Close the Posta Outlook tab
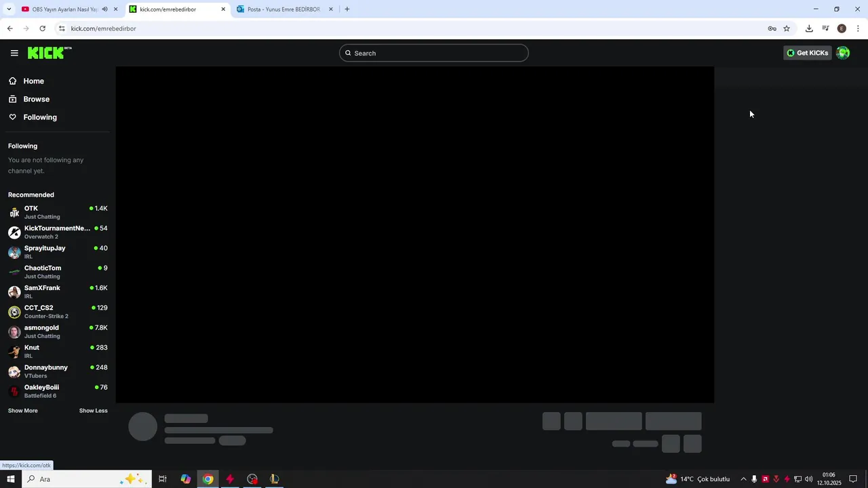This screenshot has height=488, width=868. coord(331,9)
